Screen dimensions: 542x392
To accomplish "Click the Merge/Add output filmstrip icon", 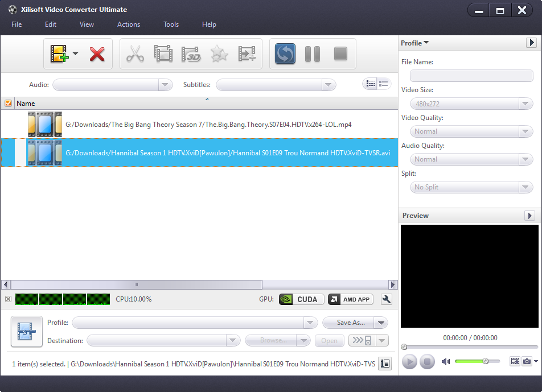I will point(247,53).
